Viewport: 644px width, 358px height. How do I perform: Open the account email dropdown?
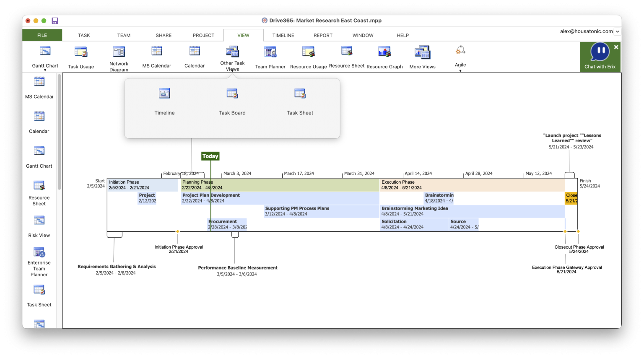(x=617, y=31)
